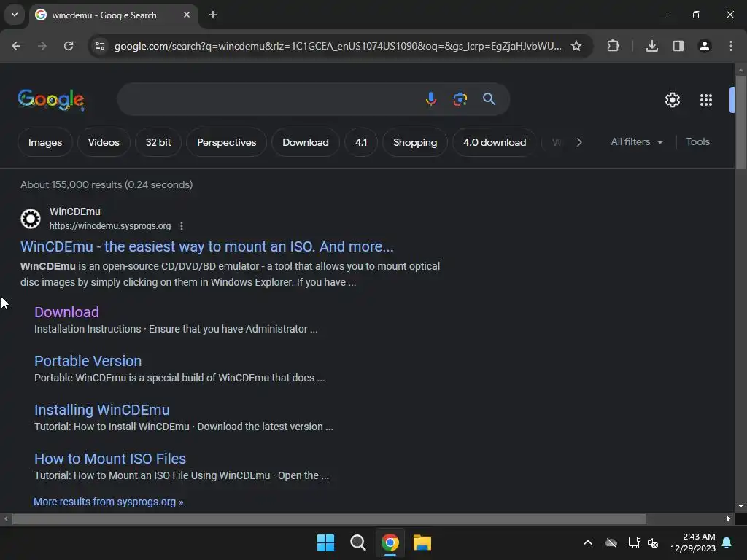The image size is (747, 560).
Task: Select the 4.0 download filter chip
Action: point(495,142)
